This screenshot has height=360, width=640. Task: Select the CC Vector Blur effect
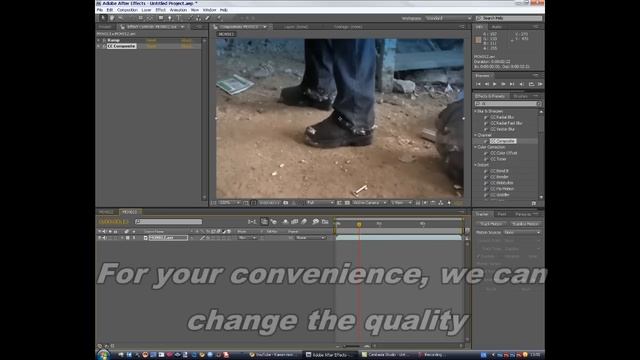click(x=502, y=129)
